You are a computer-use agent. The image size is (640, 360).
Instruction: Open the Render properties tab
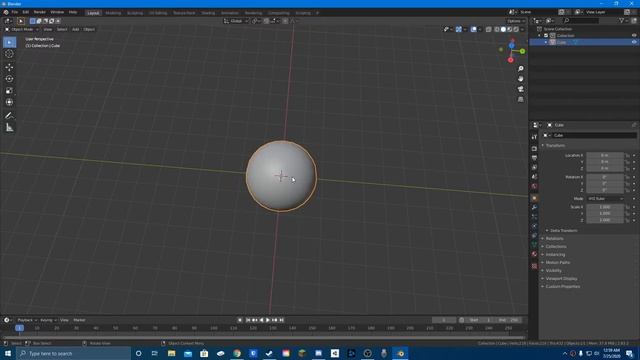[534, 149]
